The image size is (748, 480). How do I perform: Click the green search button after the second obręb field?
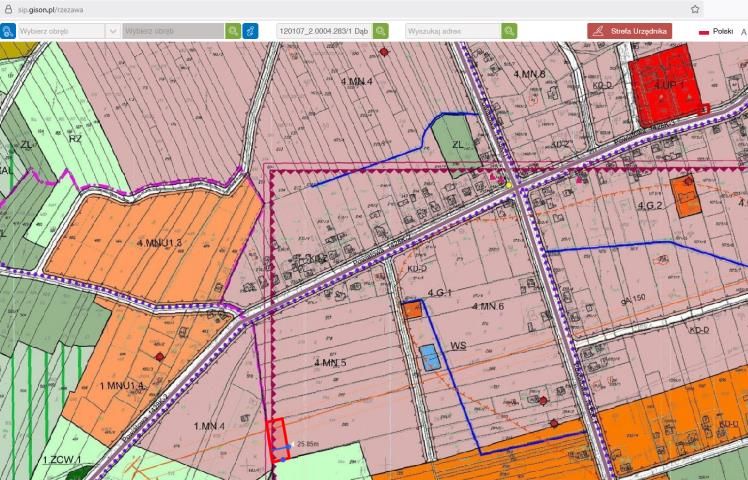(x=233, y=31)
